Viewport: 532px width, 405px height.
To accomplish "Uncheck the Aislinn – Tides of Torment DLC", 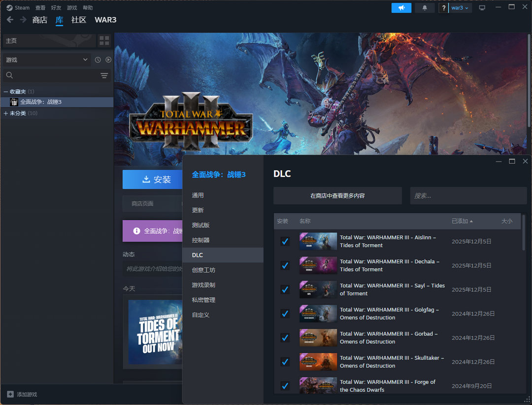I will (285, 241).
